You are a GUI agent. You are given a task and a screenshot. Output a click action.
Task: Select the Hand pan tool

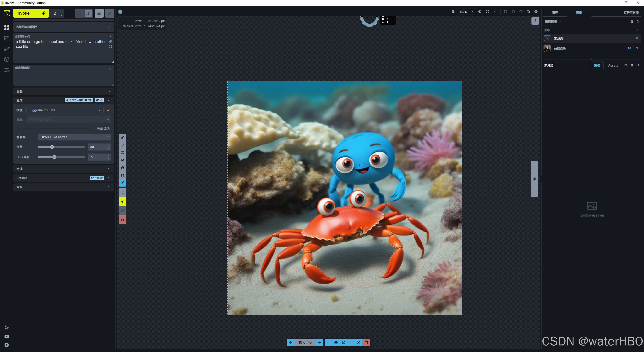pyautogui.click(x=122, y=168)
